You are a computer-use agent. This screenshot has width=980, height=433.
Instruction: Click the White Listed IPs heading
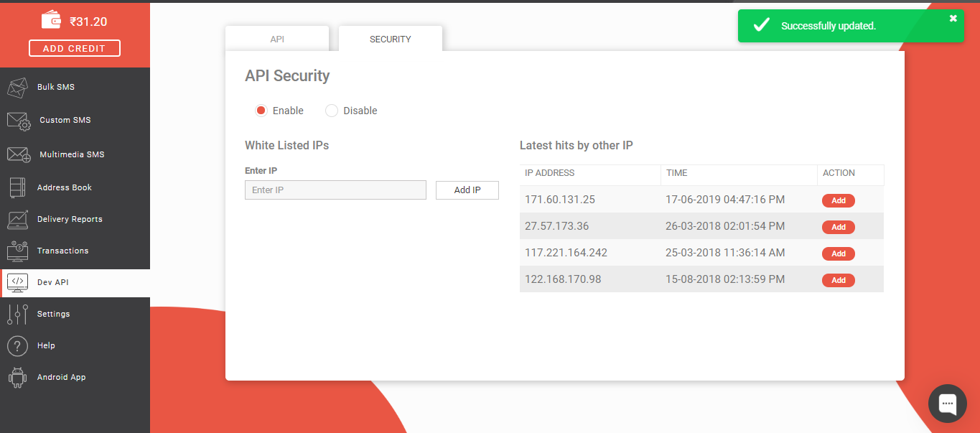click(286, 145)
